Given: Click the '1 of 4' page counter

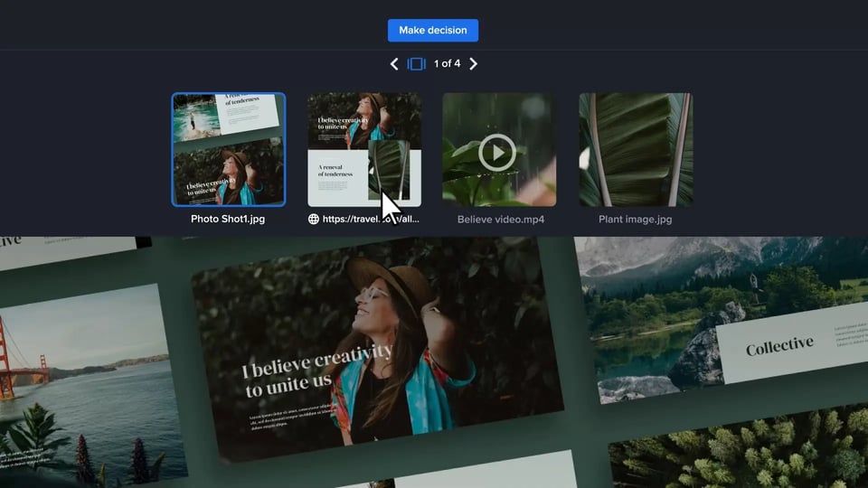Looking at the screenshot, I should point(447,63).
